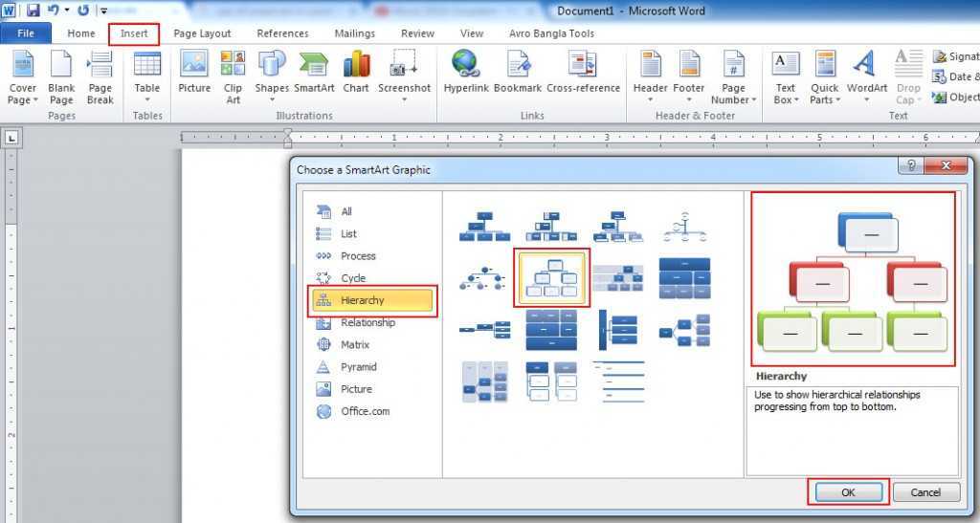Viewport: 980px width, 523px height.
Task: Insert a Text Box
Action: pos(786,76)
